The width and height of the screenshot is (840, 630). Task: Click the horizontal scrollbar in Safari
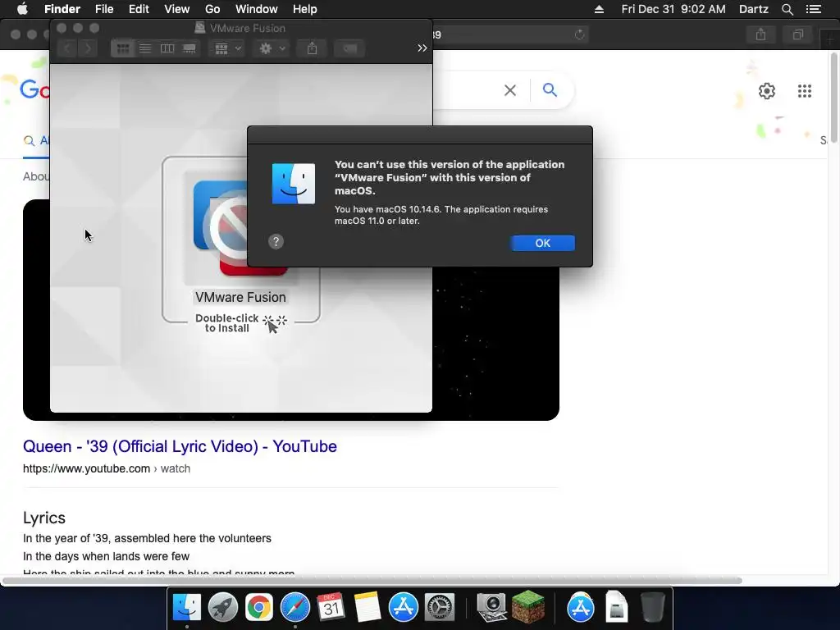(372, 581)
